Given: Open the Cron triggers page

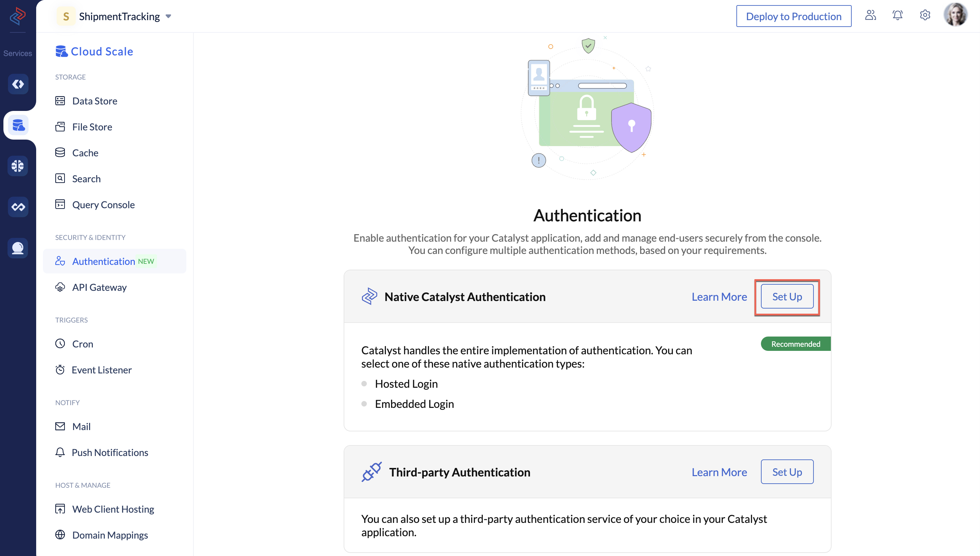Looking at the screenshot, I should pos(82,343).
